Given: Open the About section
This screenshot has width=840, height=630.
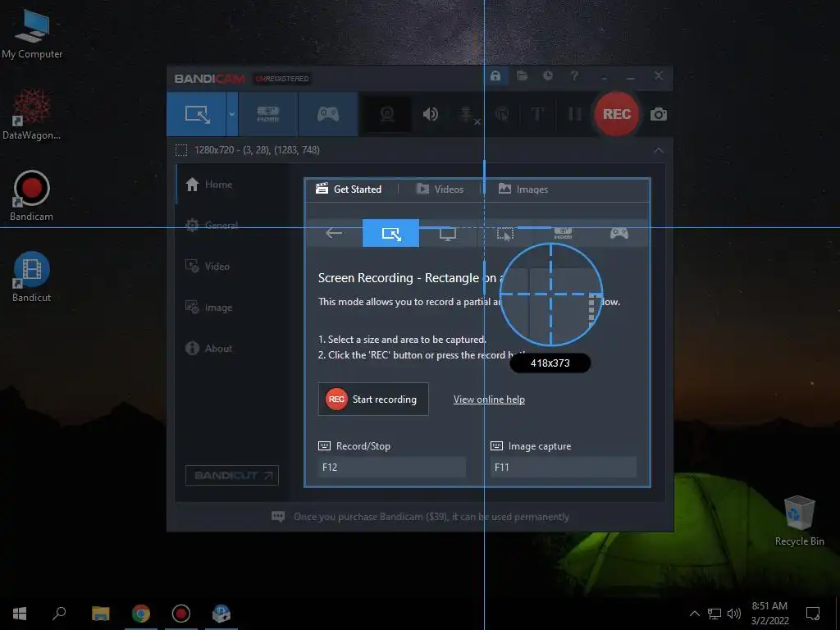Looking at the screenshot, I should point(209,349).
